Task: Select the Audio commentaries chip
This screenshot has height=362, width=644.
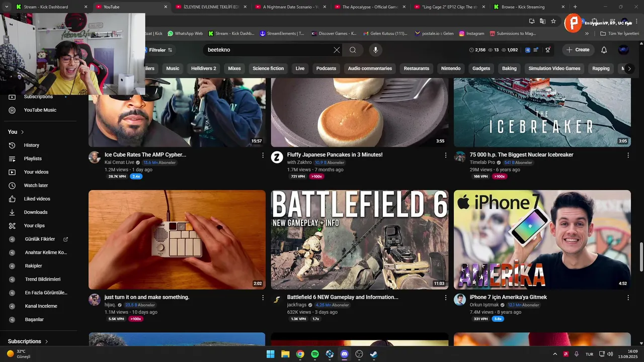Action: [x=370, y=68]
